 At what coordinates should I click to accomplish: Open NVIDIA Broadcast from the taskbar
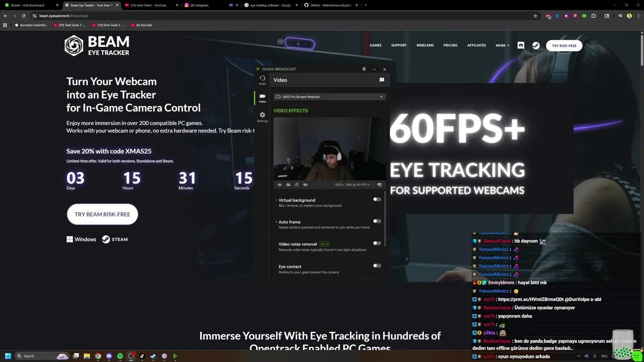click(175, 356)
